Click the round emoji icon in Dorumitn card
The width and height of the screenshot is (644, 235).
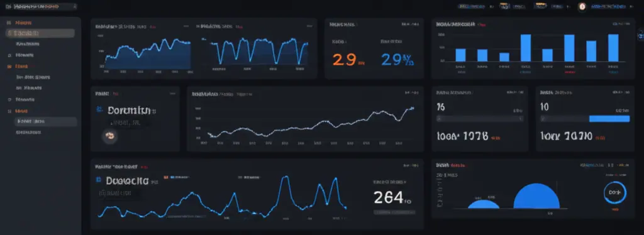109,136
